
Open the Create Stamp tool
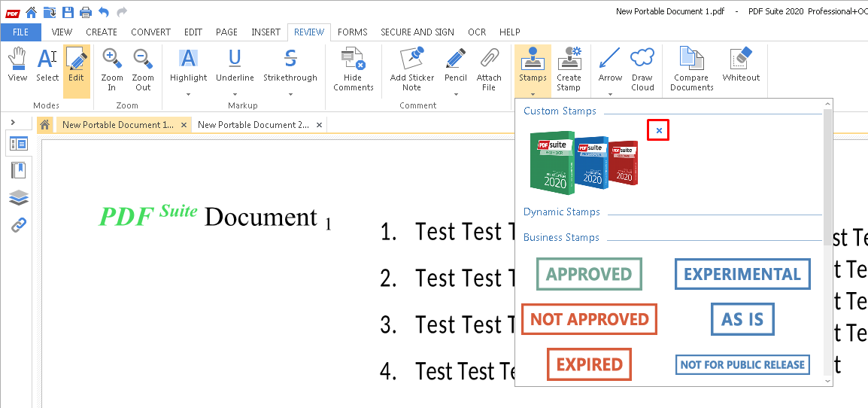click(x=569, y=70)
